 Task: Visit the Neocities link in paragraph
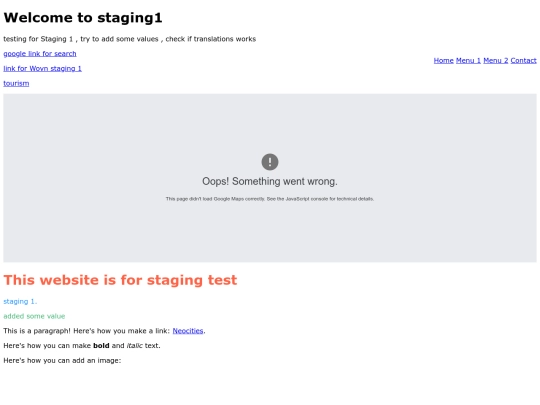(x=188, y=331)
